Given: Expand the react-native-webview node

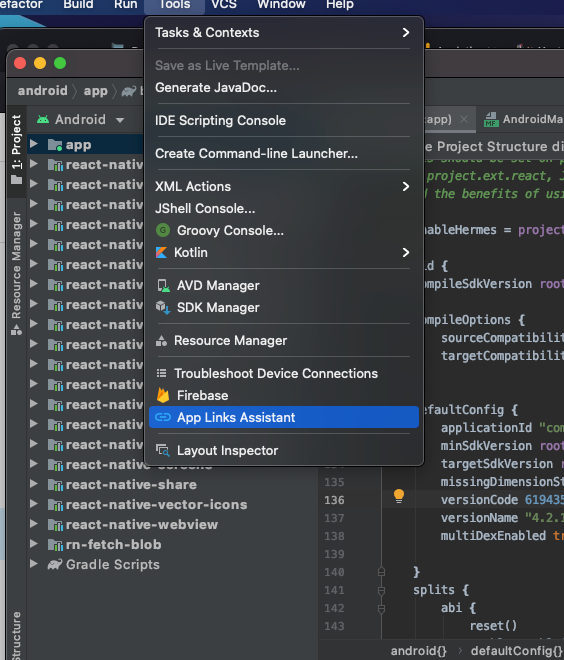Looking at the screenshot, I should coord(34,524).
